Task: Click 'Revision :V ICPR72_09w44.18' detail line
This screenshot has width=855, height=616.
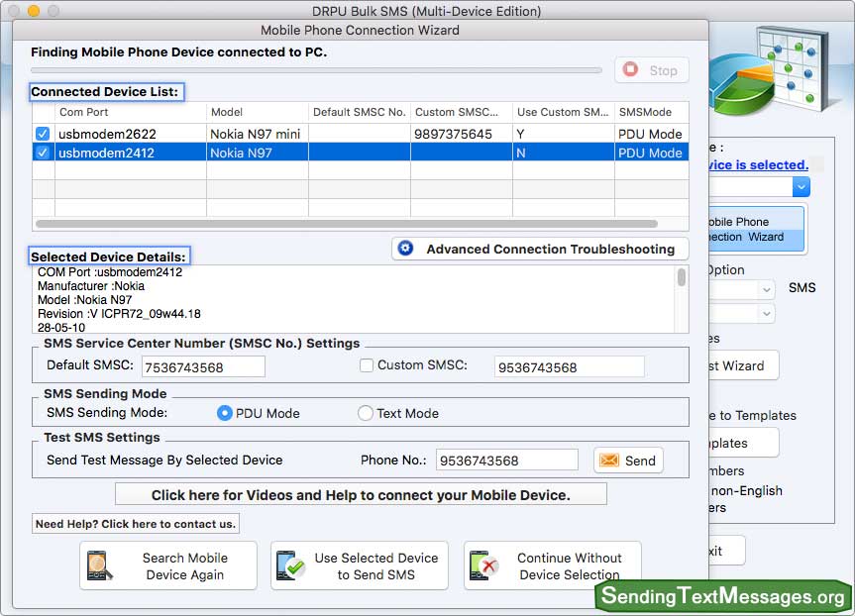Action: [x=119, y=314]
